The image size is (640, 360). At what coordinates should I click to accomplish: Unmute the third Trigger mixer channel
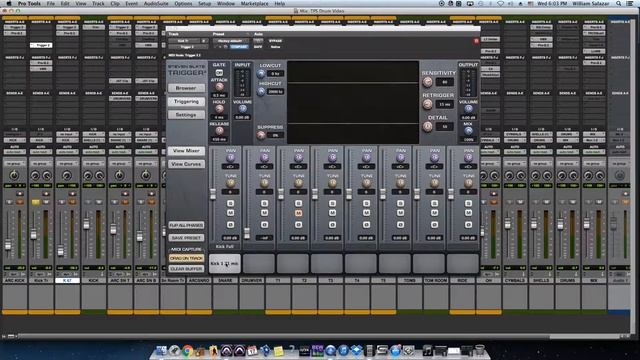[298, 213]
